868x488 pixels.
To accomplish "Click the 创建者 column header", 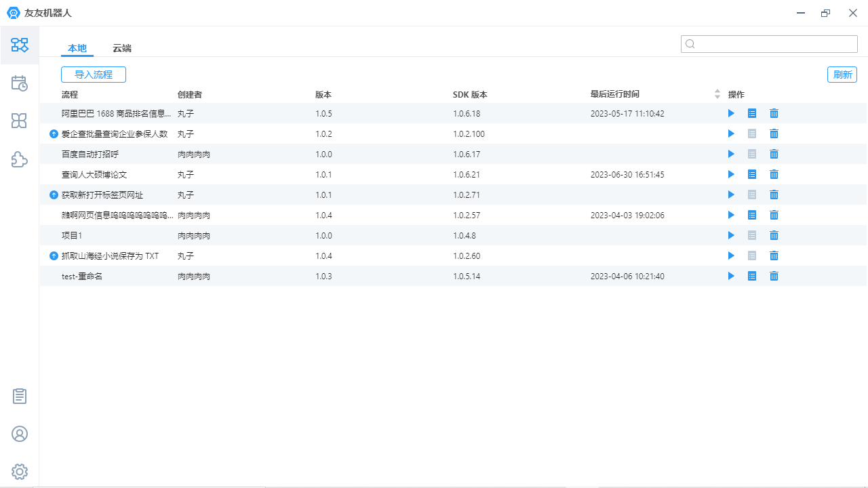I will tap(190, 94).
